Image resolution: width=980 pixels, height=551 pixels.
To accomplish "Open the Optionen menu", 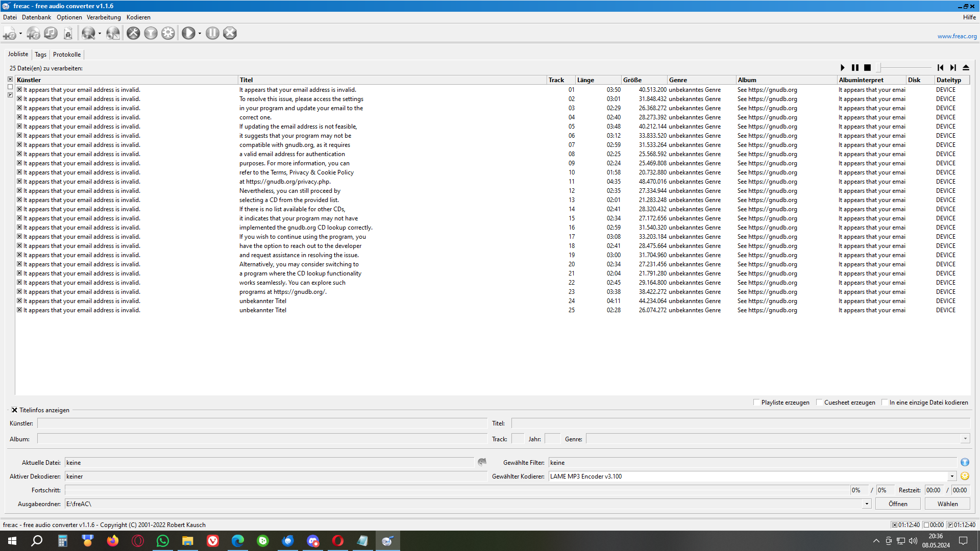I will 69,17.
